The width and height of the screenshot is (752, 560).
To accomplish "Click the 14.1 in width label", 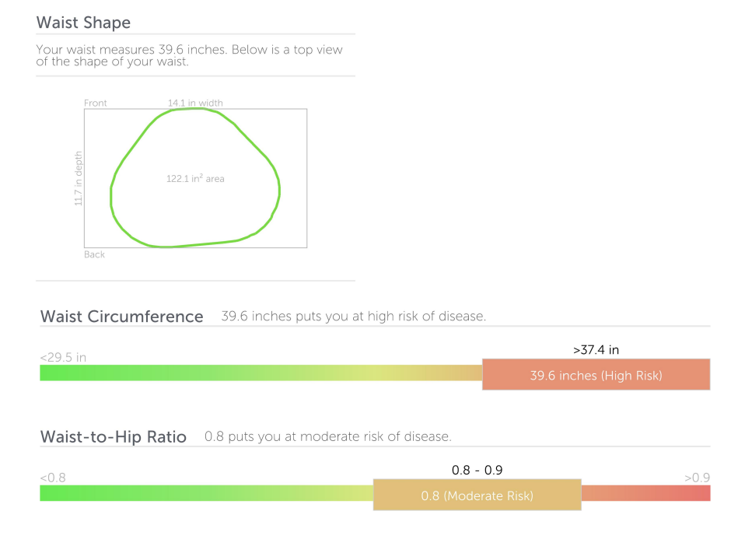I will pos(195,103).
